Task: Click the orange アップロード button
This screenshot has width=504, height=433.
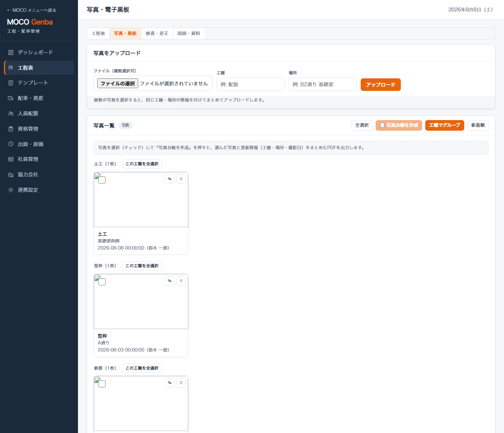Action: [381, 85]
